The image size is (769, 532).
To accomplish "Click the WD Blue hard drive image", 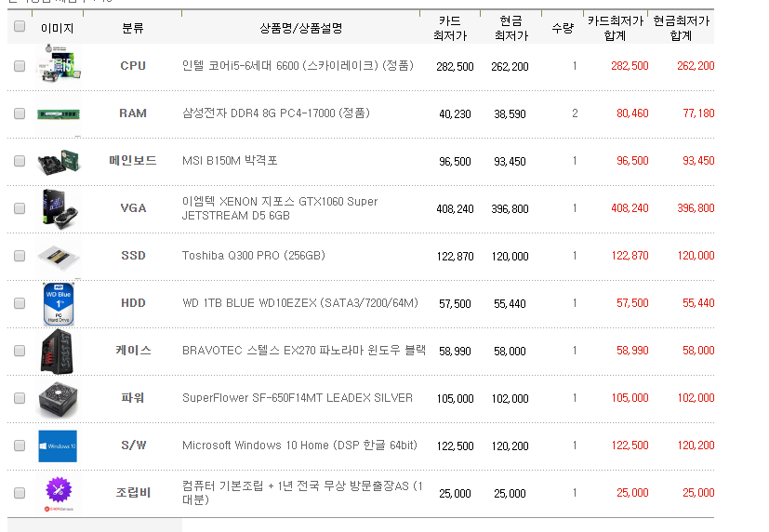I will tap(57, 303).
